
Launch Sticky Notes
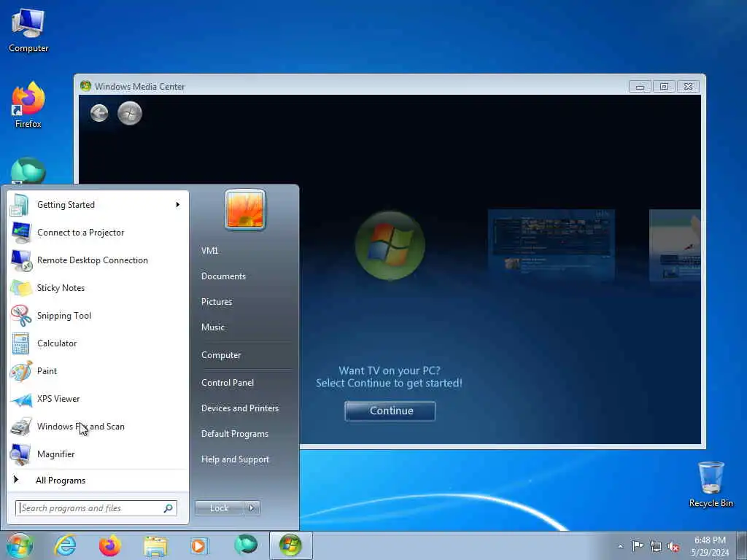click(98, 287)
